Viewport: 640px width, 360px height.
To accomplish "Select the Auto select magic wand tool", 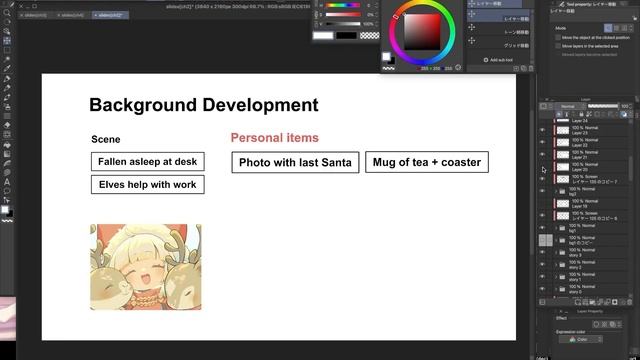I will pyautogui.click(x=7, y=60).
